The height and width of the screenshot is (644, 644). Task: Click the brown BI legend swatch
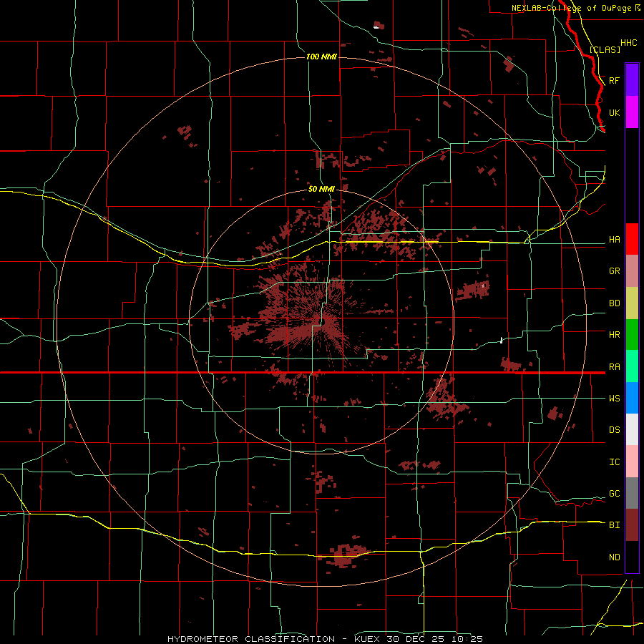[632, 525]
